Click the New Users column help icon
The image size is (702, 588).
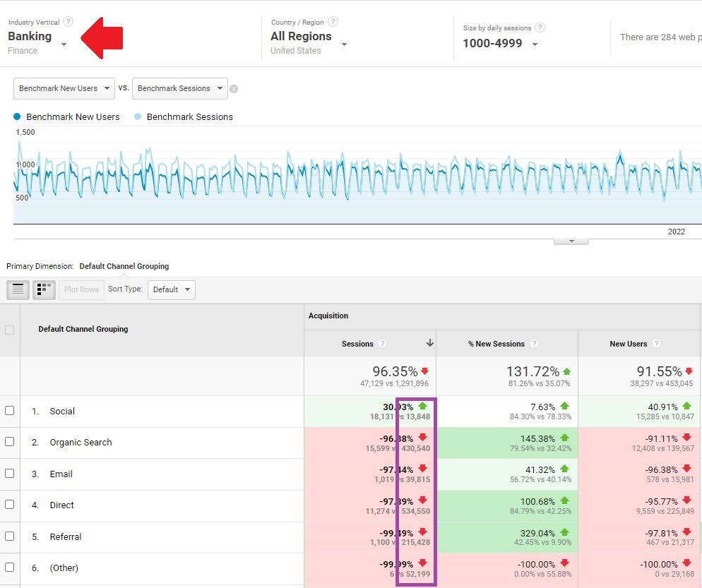click(656, 344)
